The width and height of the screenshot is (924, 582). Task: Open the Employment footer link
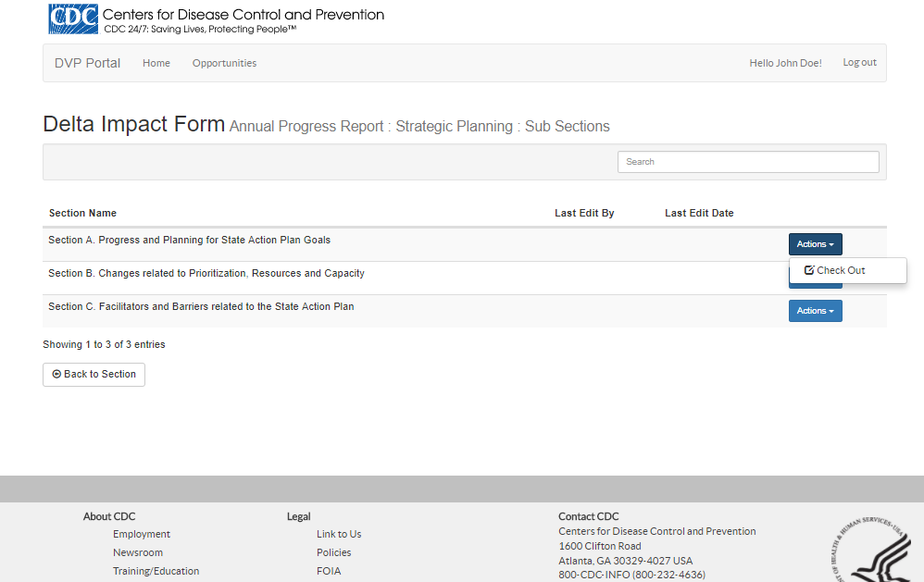[x=142, y=534]
